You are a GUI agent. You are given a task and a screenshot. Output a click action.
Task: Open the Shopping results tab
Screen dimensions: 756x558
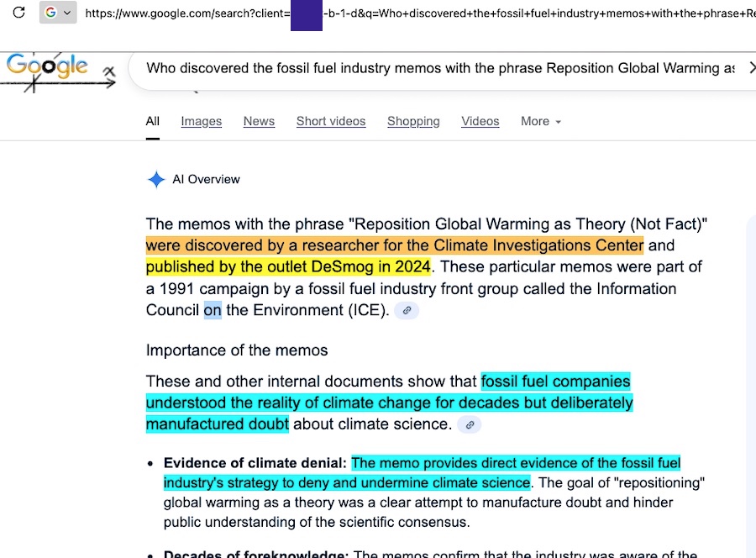413,121
